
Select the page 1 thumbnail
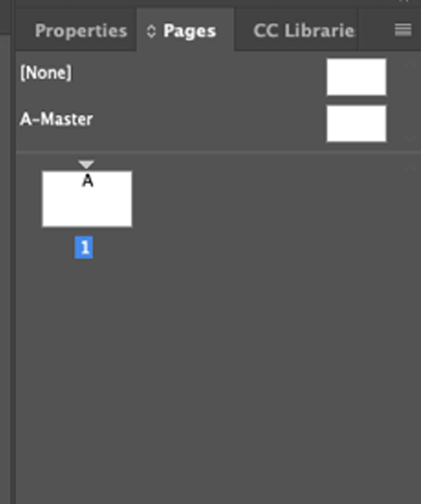coord(87,199)
